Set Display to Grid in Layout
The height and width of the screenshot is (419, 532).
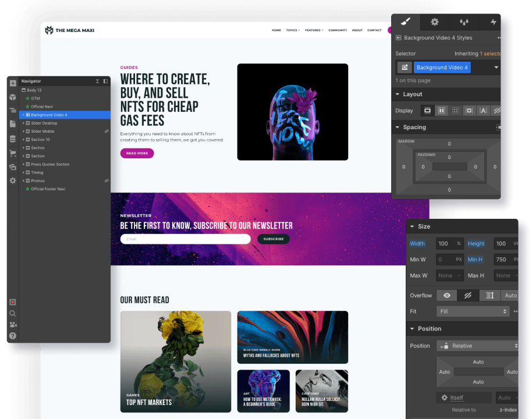[455, 110]
